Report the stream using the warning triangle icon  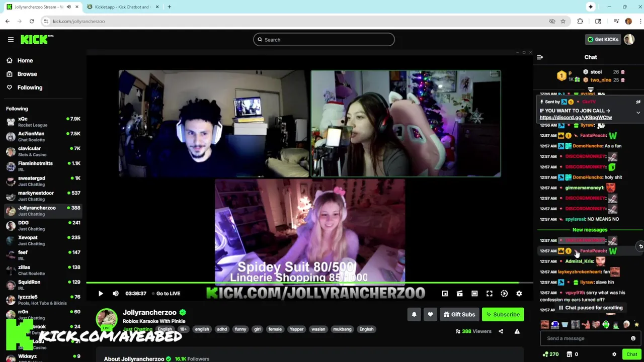[x=517, y=331]
